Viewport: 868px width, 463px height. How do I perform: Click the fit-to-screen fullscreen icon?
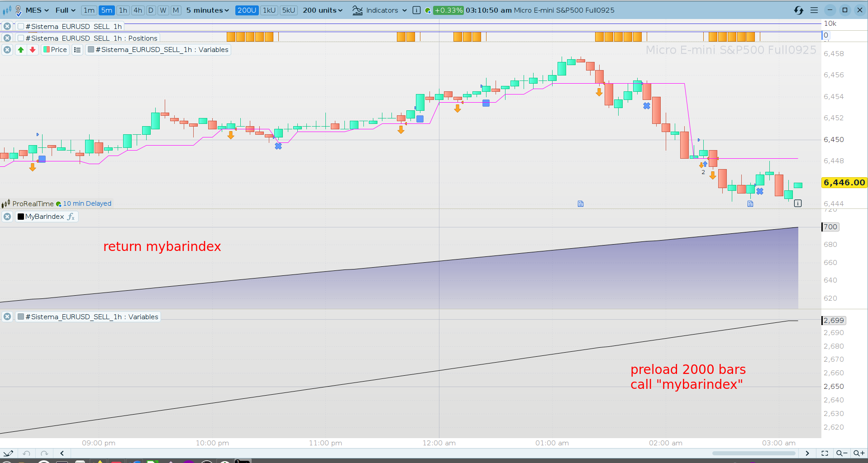point(825,453)
